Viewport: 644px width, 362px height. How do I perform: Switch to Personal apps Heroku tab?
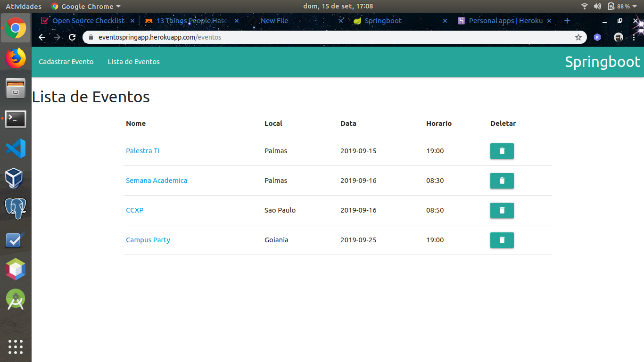pyautogui.click(x=500, y=21)
